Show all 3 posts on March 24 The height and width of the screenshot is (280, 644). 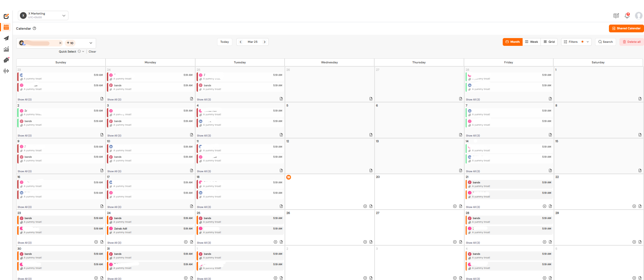click(x=114, y=243)
